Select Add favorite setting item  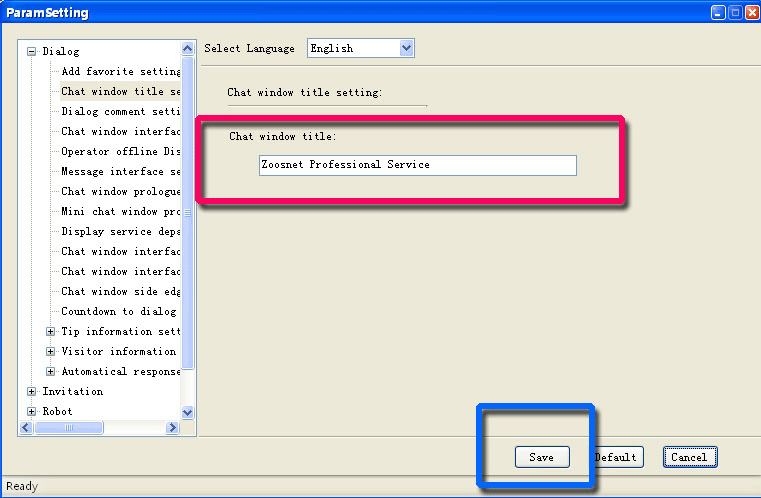tap(120, 71)
